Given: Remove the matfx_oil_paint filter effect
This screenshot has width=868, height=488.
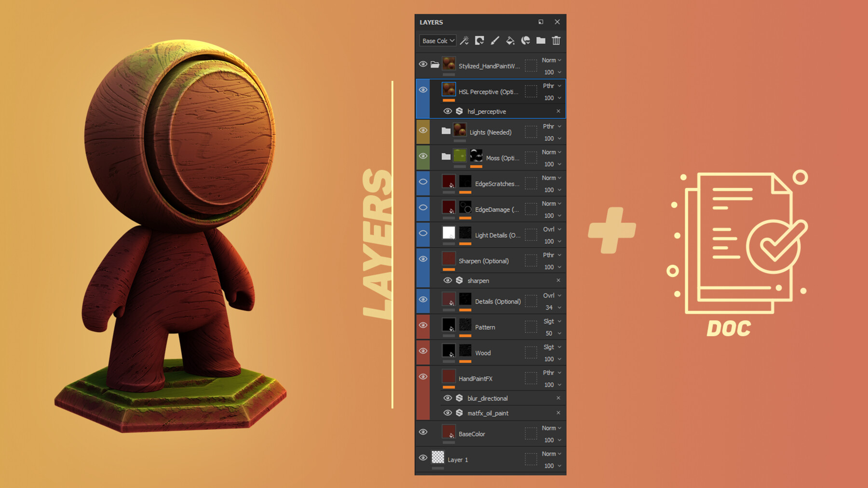Looking at the screenshot, I should (558, 413).
